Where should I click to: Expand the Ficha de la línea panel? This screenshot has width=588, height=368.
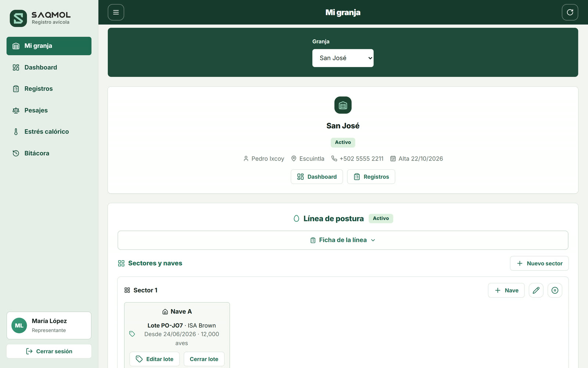(343, 240)
